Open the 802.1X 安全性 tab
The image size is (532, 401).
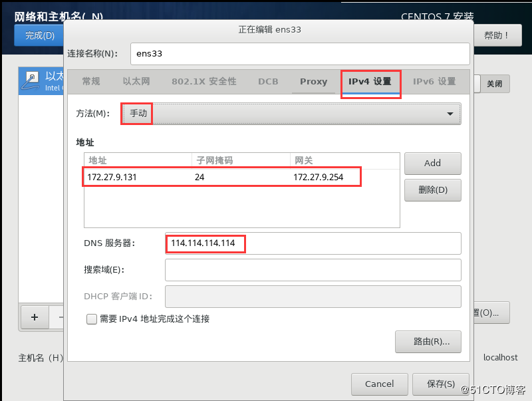tap(204, 81)
